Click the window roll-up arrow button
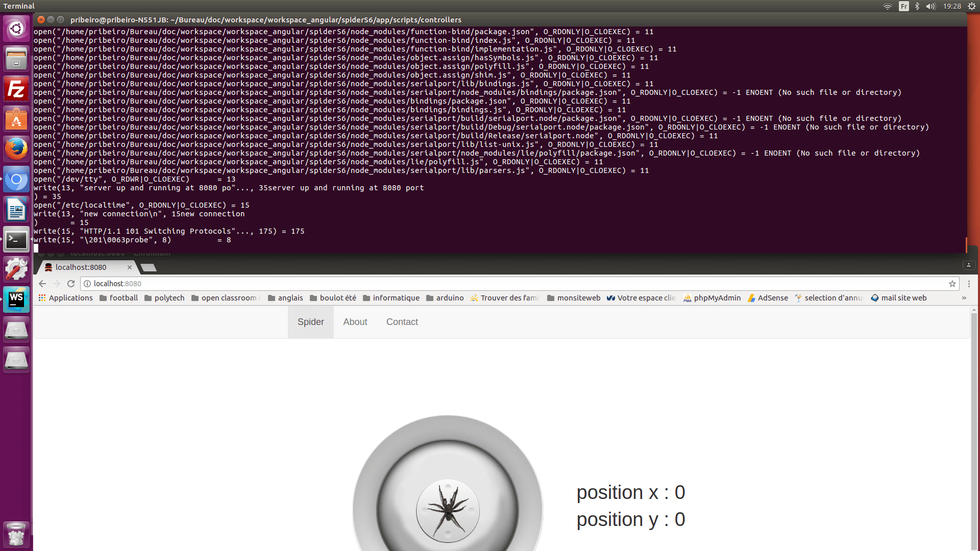Screen dimensions: 980x551 pos(968,265)
